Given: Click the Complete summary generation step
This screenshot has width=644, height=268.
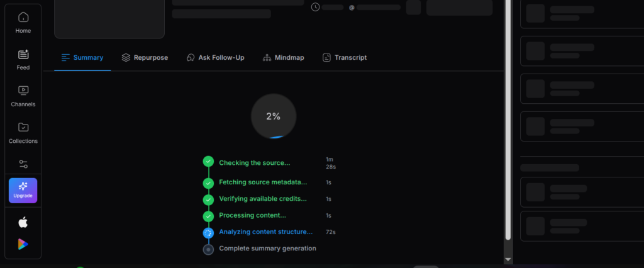Looking at the screenshot, I should point(267,248).
